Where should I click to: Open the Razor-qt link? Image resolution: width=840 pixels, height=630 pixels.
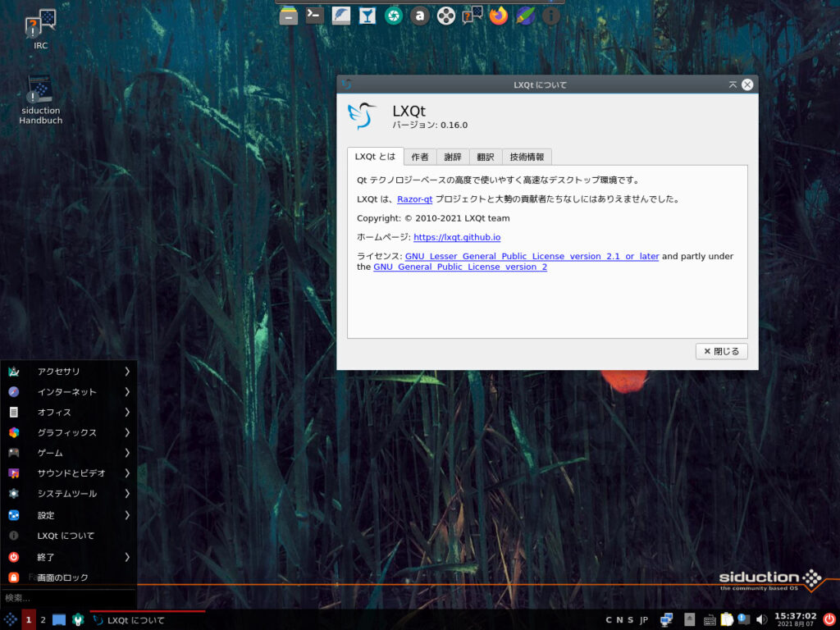(x=413, y=199)
